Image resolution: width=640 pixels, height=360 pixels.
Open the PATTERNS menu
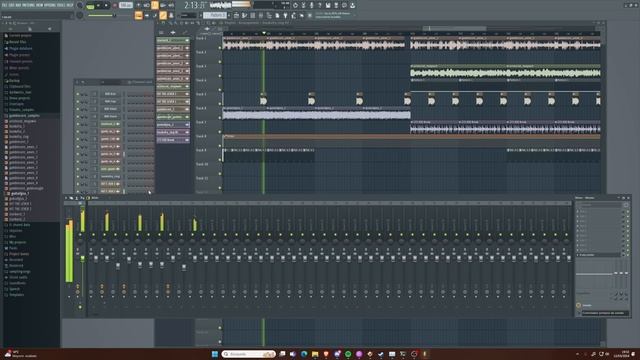click(x=29, y=5)
